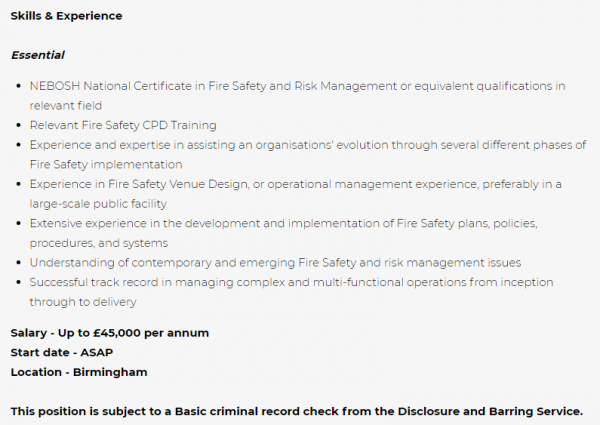Click the contemporary and emerging Fire Safety bullet
This screenshot has width=600, height=425.
(x=275, y=263)
